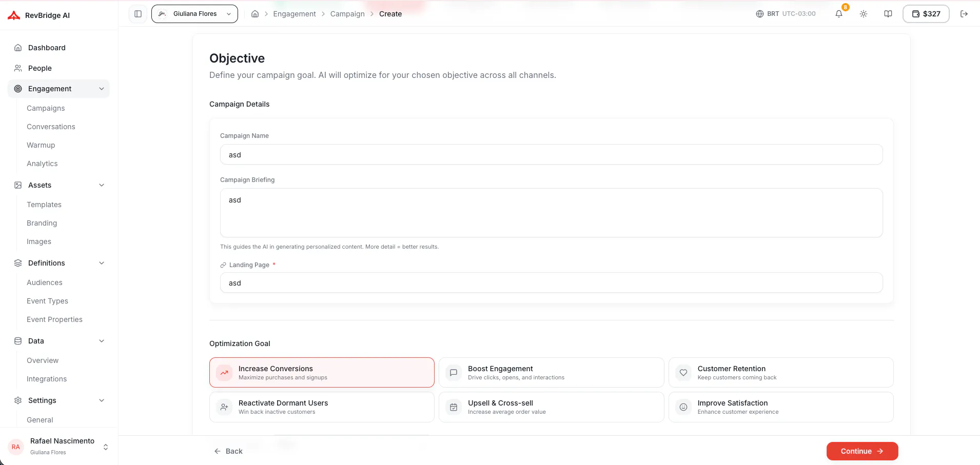This screenshot has height=465, width=980.
Task: Click the logout icon in top bar
Action: point(964,14)
